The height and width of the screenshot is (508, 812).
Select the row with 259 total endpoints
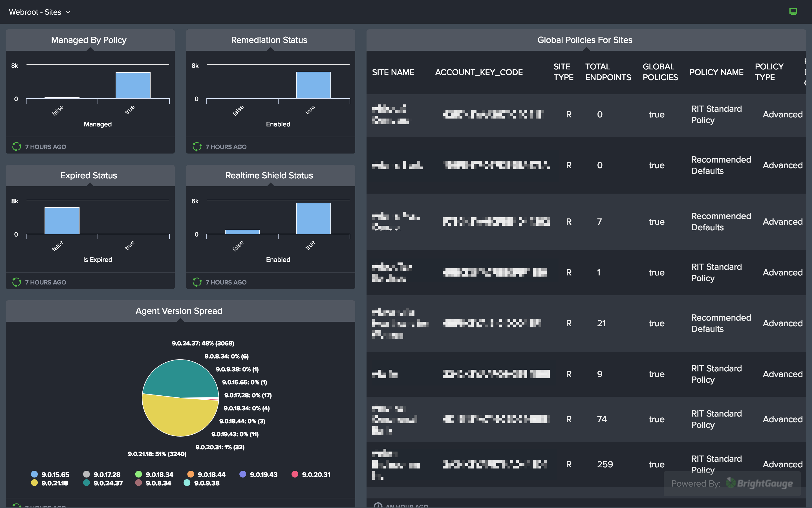(x=586, y=464)
